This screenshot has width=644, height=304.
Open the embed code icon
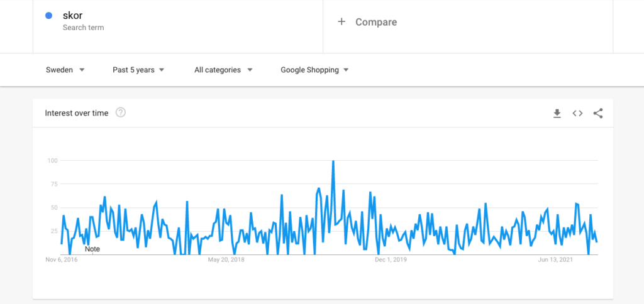(x=577, y=113)
